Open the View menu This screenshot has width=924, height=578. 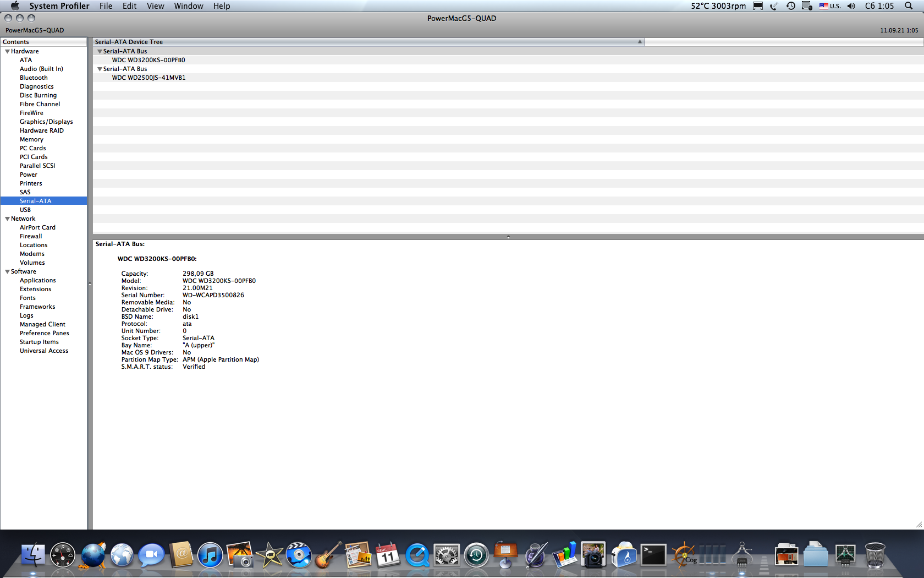pyautogui.click(x=155, y=6)
